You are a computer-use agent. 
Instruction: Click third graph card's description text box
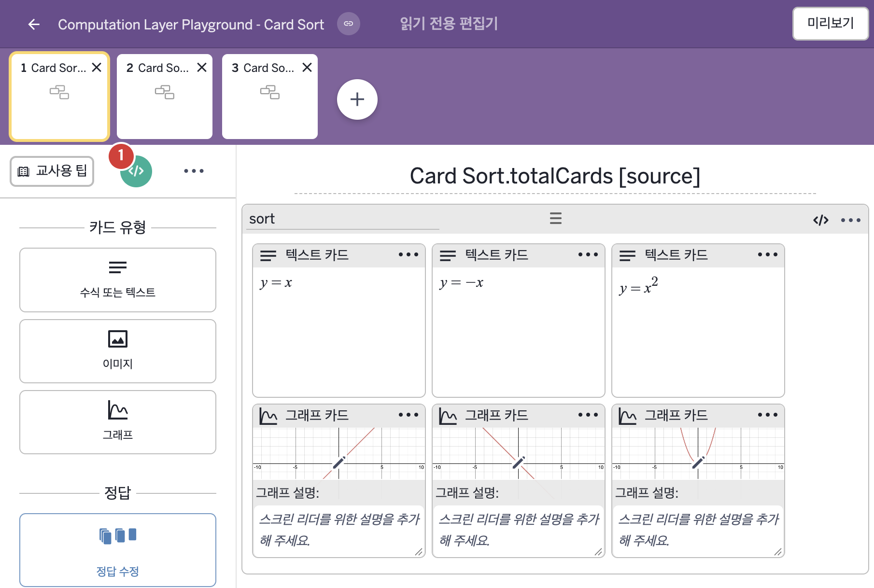point(698,531)
